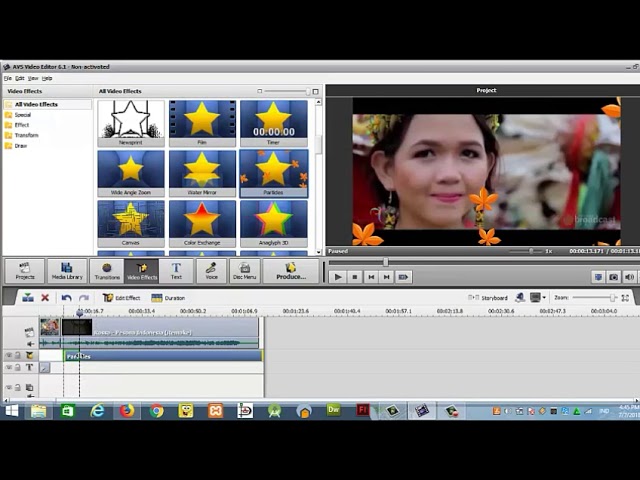
Task: Open the Text effects panel
Action: (x=176, y=271)
